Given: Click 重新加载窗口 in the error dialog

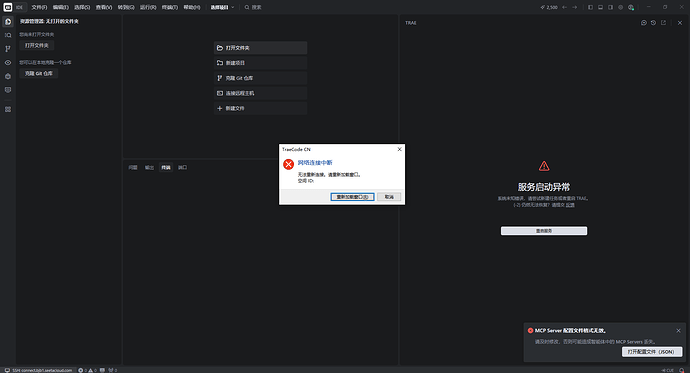Looking at the screenshot, I should 352,197.
